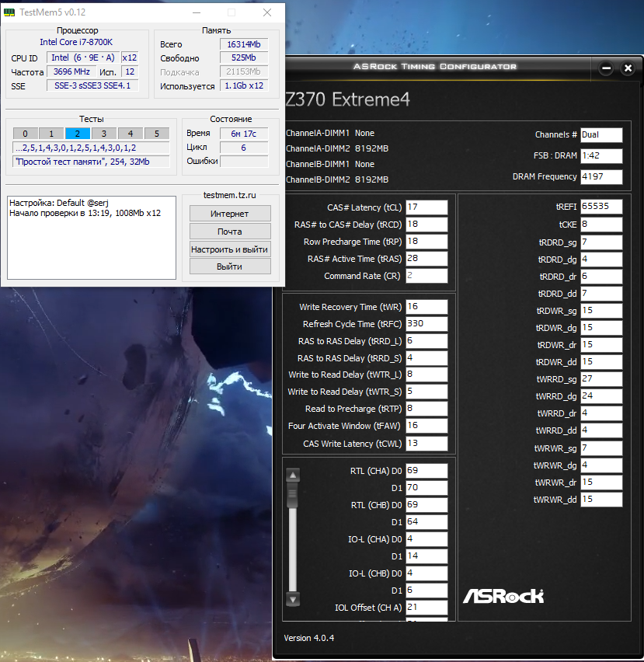Click the tRDWR_dg value field
Image resolution: width=644 pixels, height=662 pixels.
(x=601, y=328)
